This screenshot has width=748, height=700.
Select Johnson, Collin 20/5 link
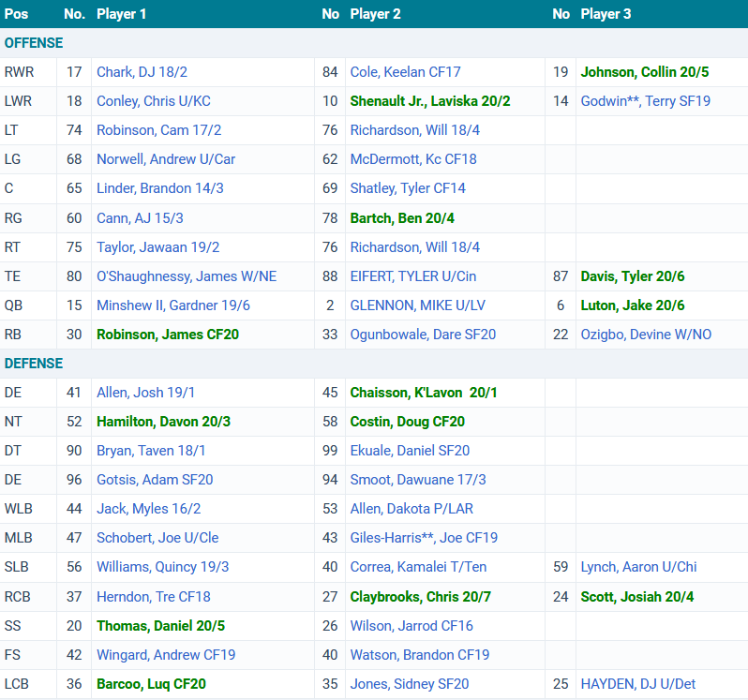[645, 72]
